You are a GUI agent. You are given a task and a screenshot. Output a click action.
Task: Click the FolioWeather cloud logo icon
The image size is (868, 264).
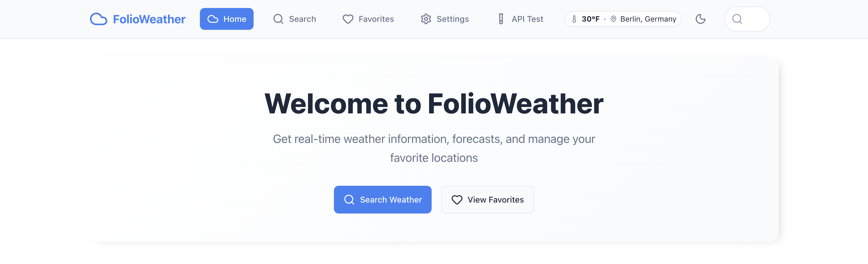98,19
